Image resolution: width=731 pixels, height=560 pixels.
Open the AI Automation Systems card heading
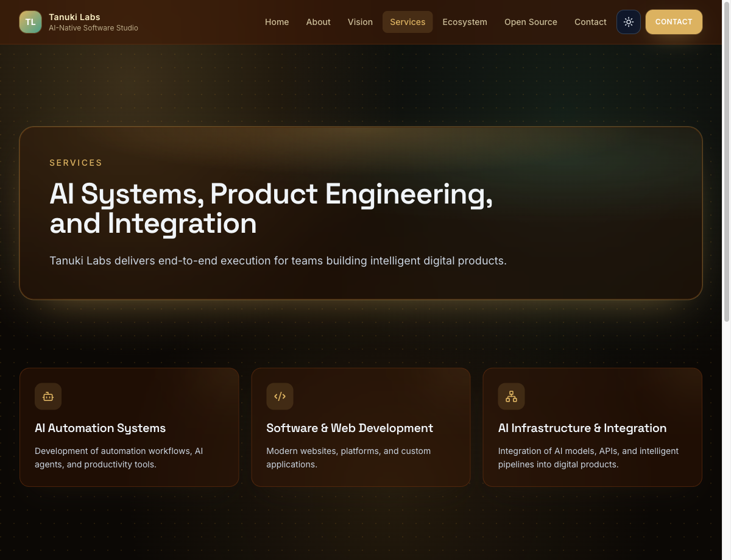[x=100, y=428]
